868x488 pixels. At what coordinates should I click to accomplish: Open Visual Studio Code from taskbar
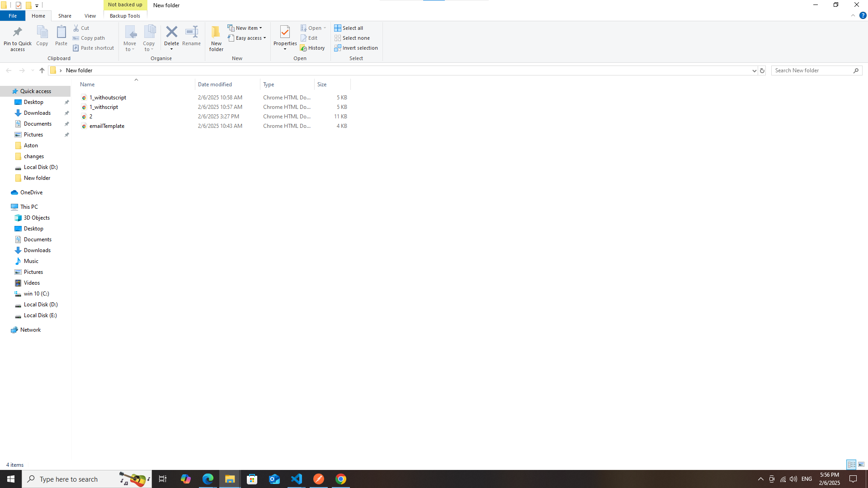(x=297, y=479)
